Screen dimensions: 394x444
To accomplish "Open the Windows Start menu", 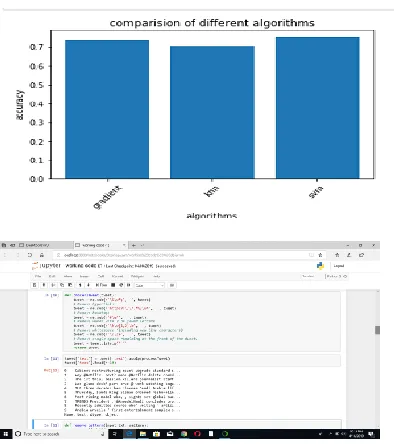I will tap(6, 434).
